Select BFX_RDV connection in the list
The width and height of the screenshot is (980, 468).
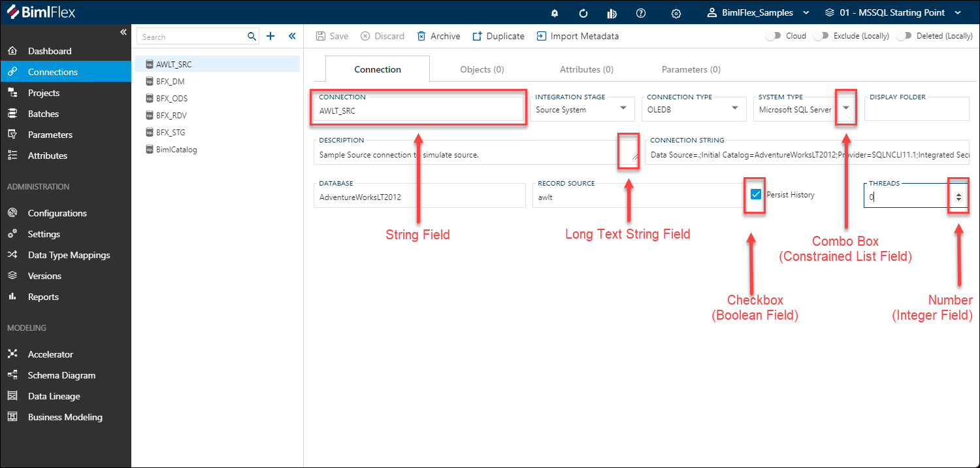pos(171,116)
